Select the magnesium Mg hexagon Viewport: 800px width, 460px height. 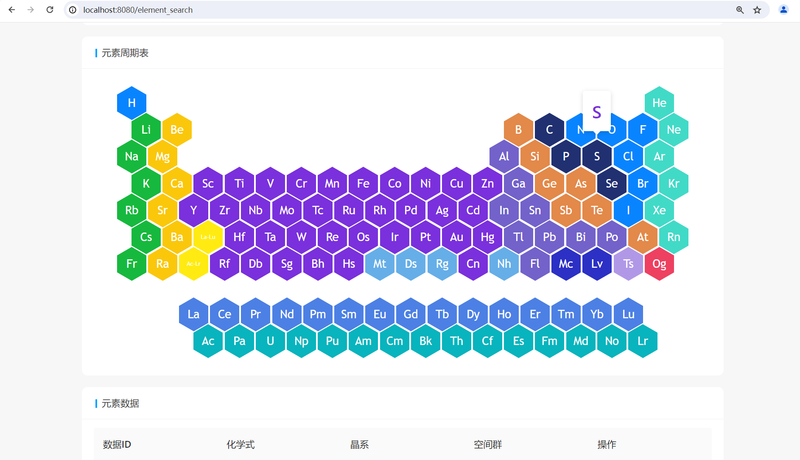pos(162,157)
